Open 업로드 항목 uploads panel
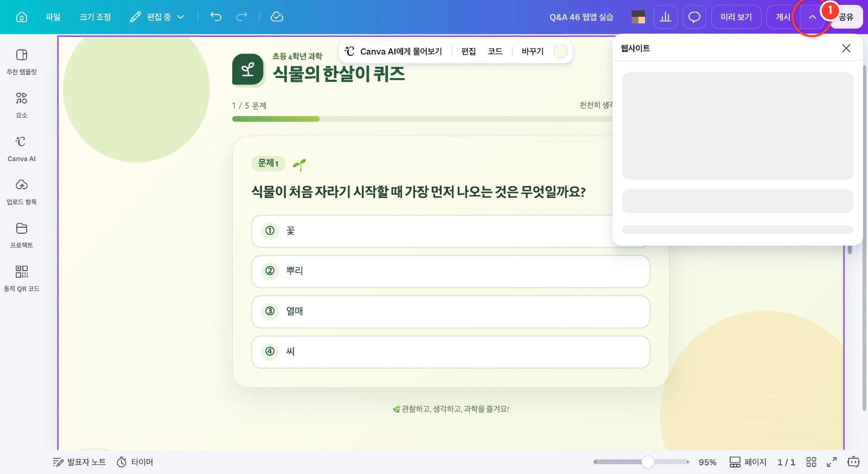The height and width of the screenshot is (474, 868). [22, 192]
